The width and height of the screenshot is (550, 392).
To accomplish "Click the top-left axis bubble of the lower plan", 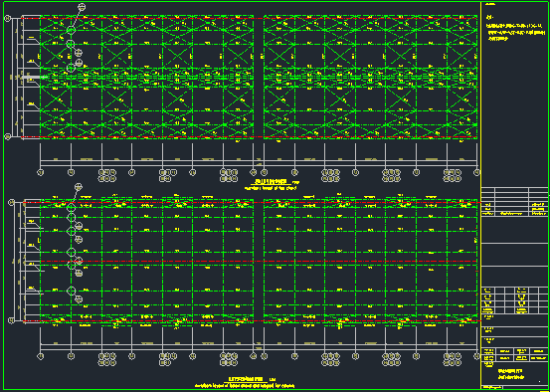I will point(11,202).
